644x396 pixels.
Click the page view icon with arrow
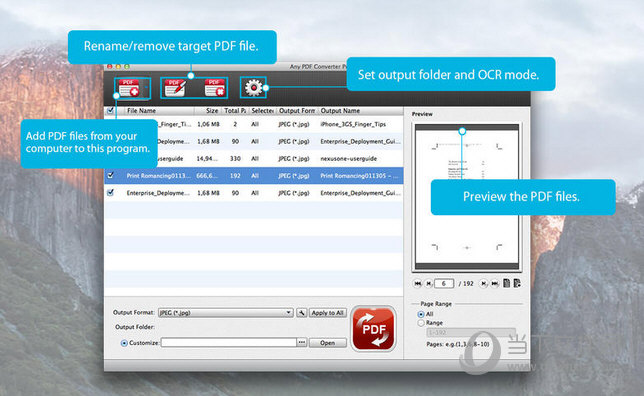(x=517, y=283)
